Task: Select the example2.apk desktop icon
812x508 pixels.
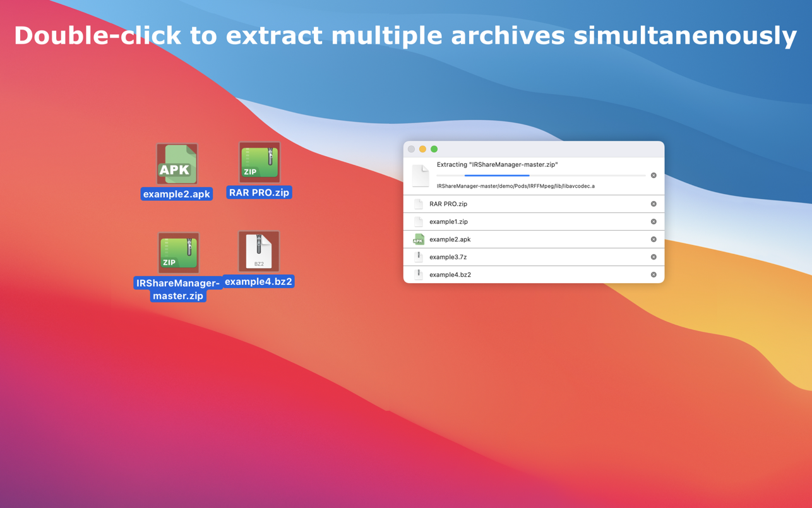Action: [177, 164]
